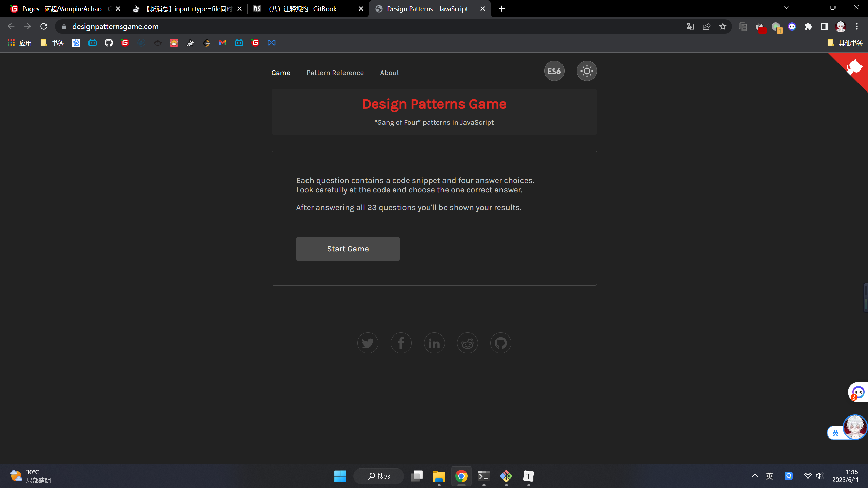Expand the tab search dropdown arrow
Viewport: 868px width, 488px height.
click(786, 7)
